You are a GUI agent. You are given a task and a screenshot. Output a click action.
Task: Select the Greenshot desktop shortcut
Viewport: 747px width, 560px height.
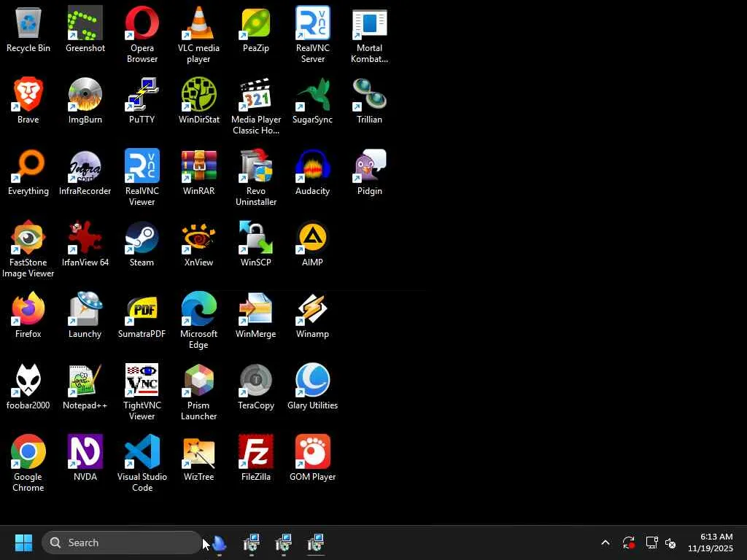point(85,29)
